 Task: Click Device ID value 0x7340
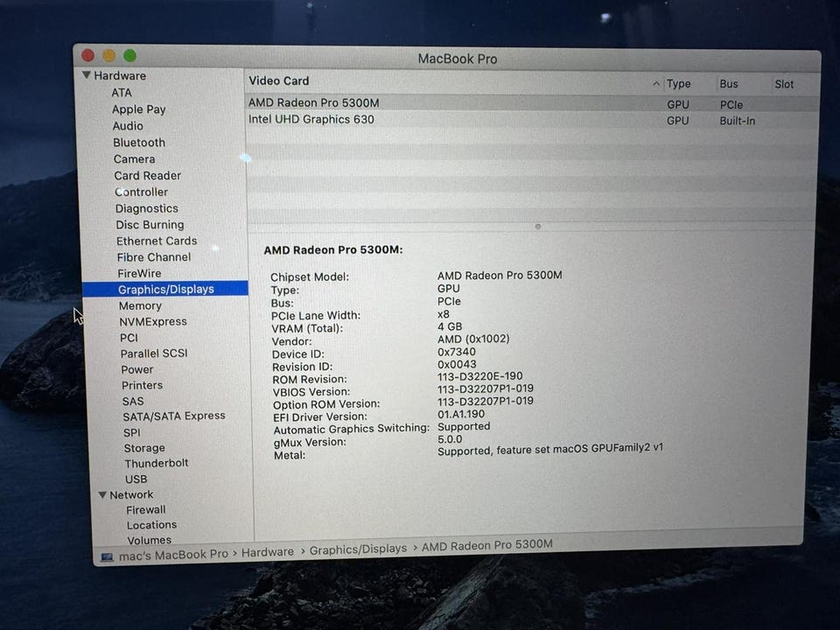[x=457, y=352]
